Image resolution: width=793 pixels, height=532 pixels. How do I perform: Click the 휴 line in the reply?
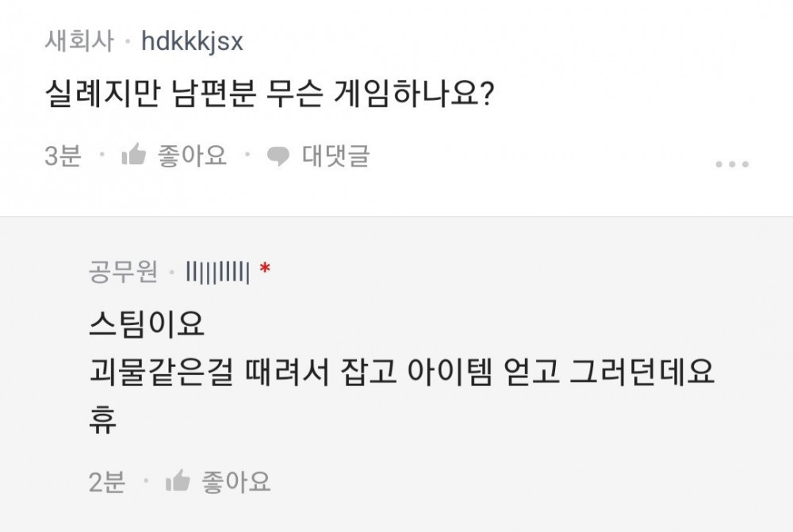coord(103,421)
